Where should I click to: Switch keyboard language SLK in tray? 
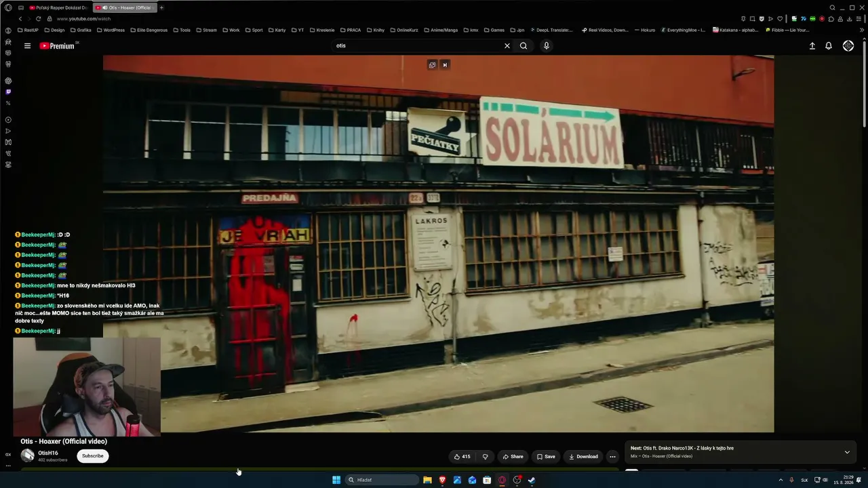coord(804,480)
